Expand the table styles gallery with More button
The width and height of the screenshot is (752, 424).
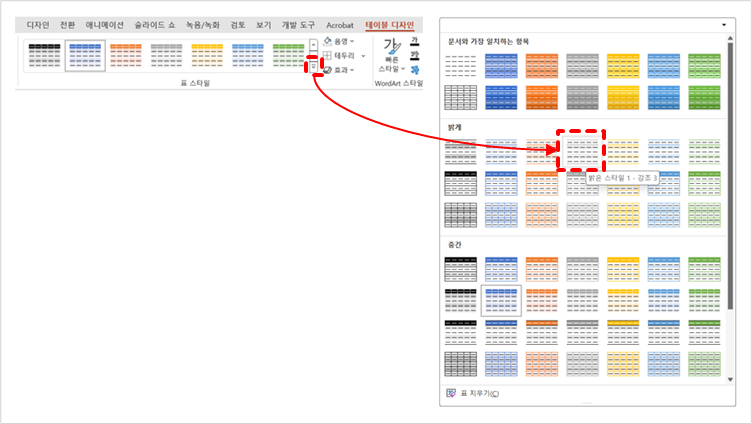tap(313, 67)
